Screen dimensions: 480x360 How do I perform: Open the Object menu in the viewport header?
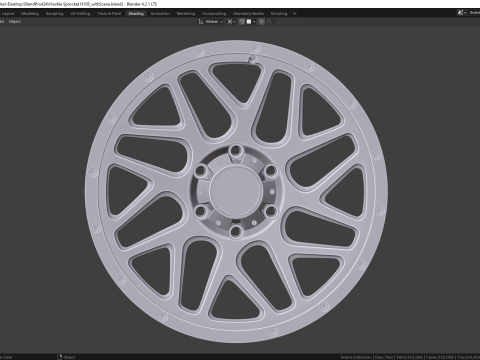pos(15,22)
